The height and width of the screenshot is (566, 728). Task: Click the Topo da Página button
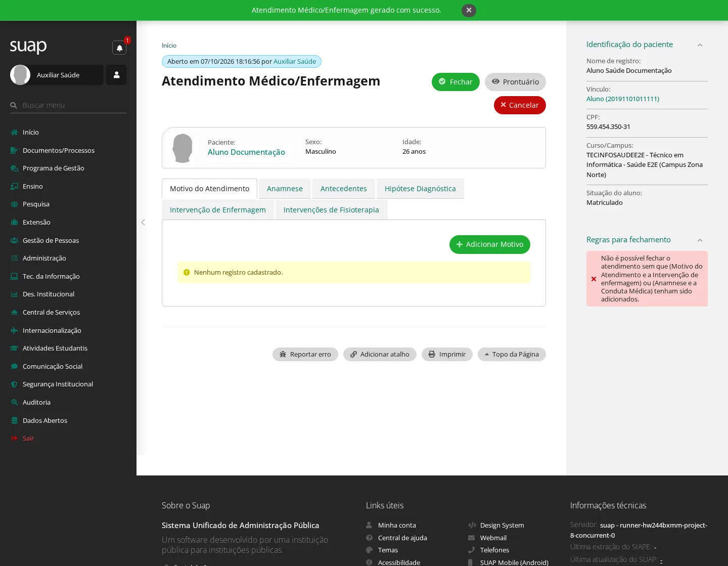512,355
